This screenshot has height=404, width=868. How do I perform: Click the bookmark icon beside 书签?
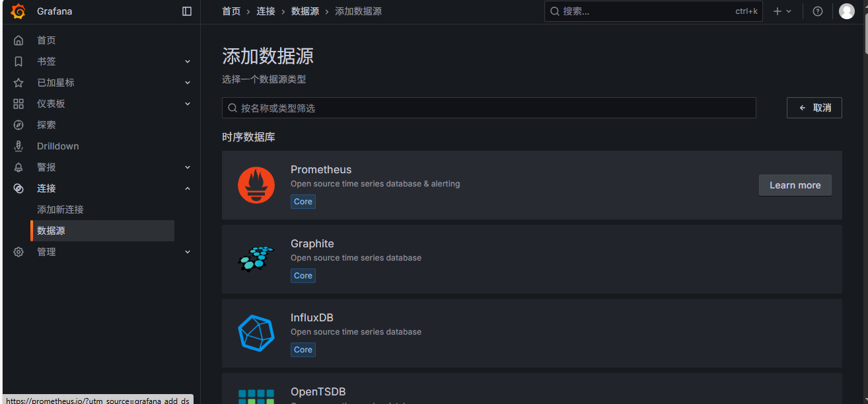point(18,61)
